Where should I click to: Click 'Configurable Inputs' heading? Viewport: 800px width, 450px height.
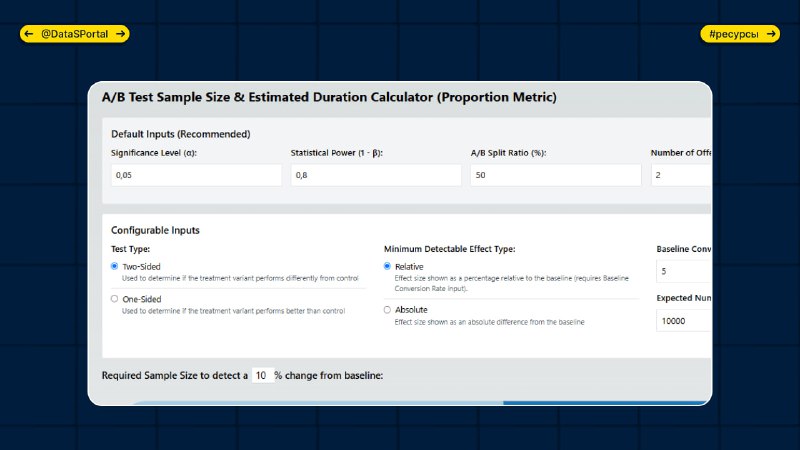pos(155,231)
